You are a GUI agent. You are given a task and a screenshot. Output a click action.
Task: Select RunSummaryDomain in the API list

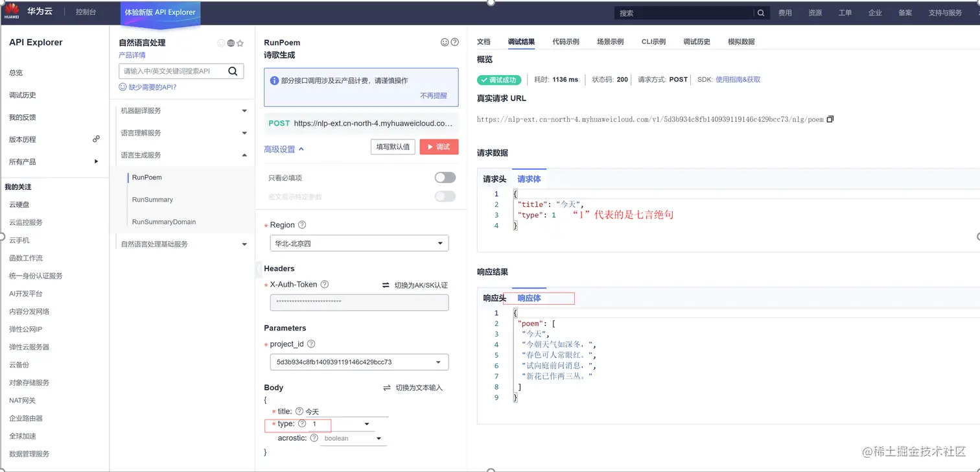click(x=164, y=222)
